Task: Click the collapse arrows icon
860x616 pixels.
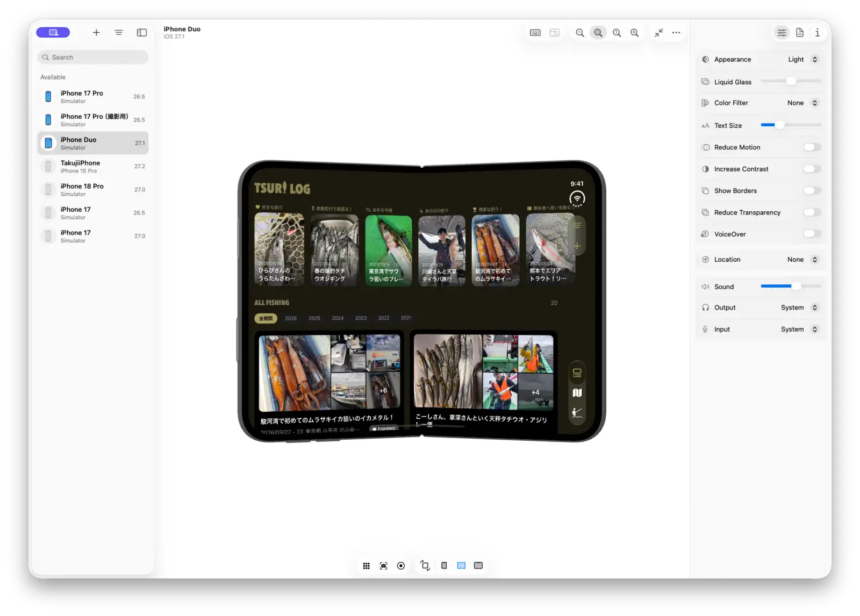Action: pos(659,33)
